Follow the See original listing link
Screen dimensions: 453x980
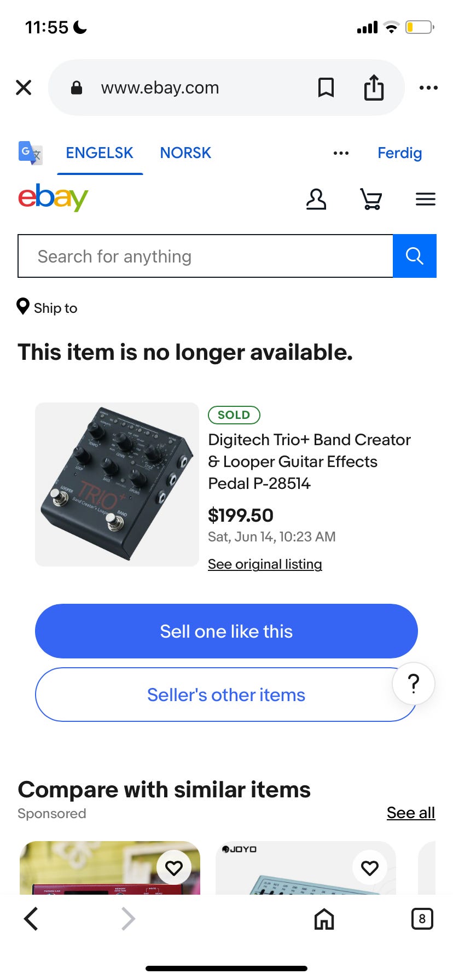coord(265,564)
